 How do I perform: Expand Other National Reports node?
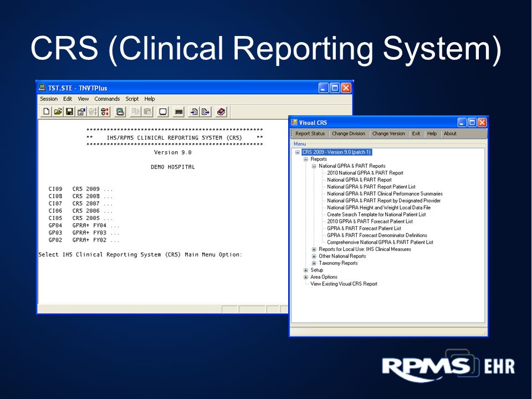314,256
